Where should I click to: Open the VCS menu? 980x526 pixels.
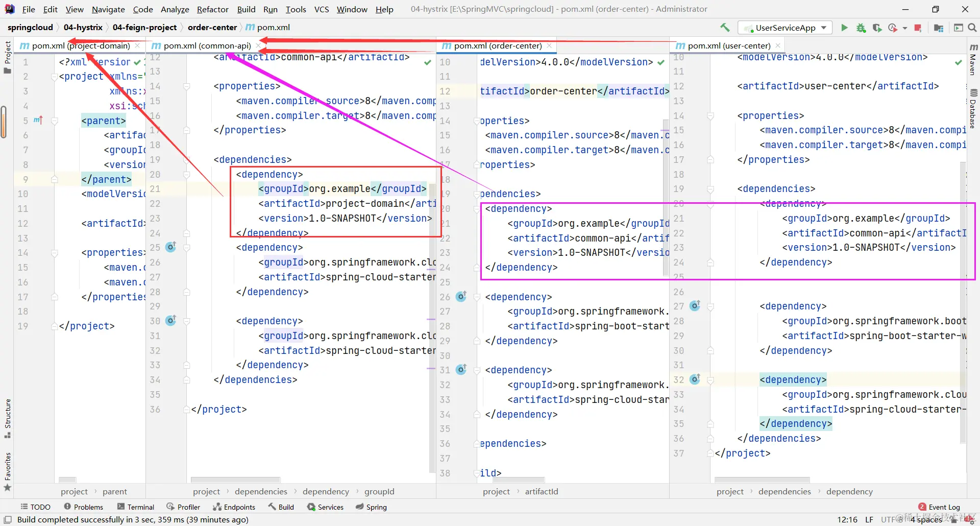tap(322, 9)
